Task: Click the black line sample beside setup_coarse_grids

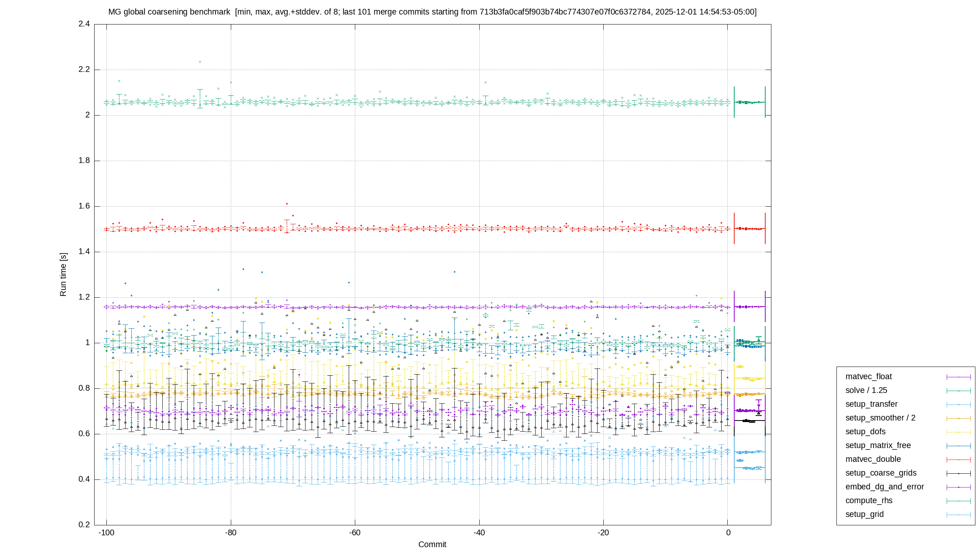Action: (x=959, y=473)
